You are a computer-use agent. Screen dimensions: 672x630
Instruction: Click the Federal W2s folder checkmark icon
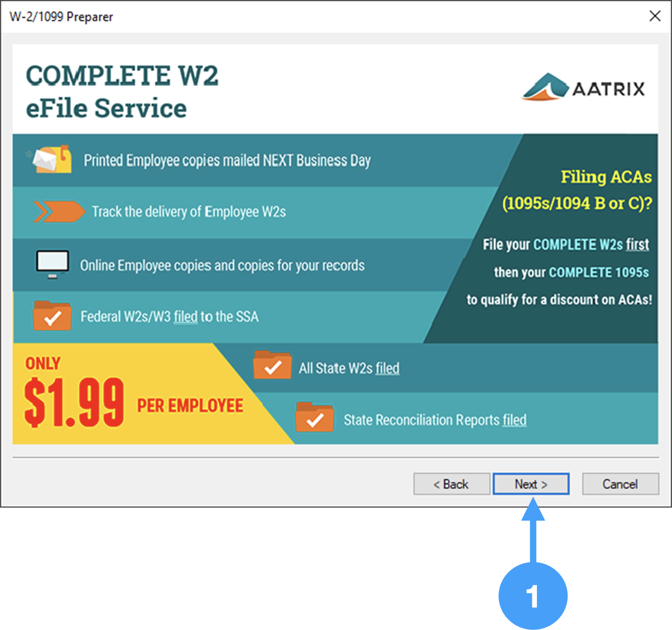pyautogui.click(x=51, y=316)
